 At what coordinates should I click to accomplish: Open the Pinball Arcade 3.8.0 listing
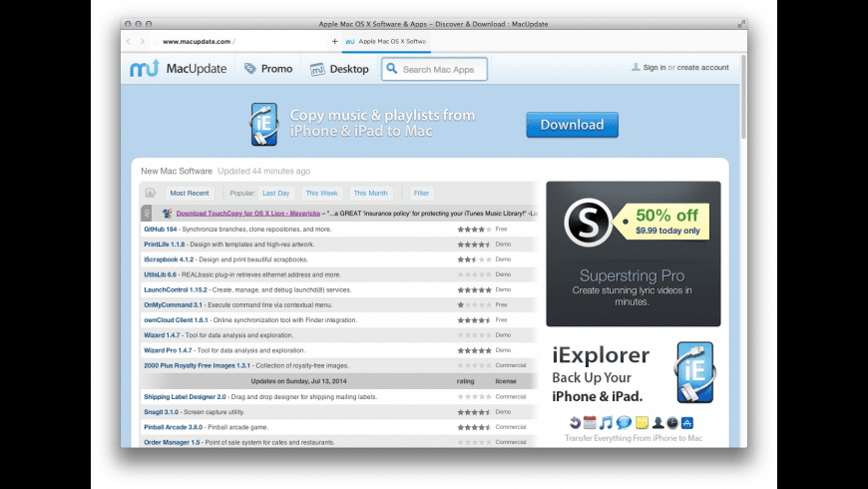click(x=174, y=427)
